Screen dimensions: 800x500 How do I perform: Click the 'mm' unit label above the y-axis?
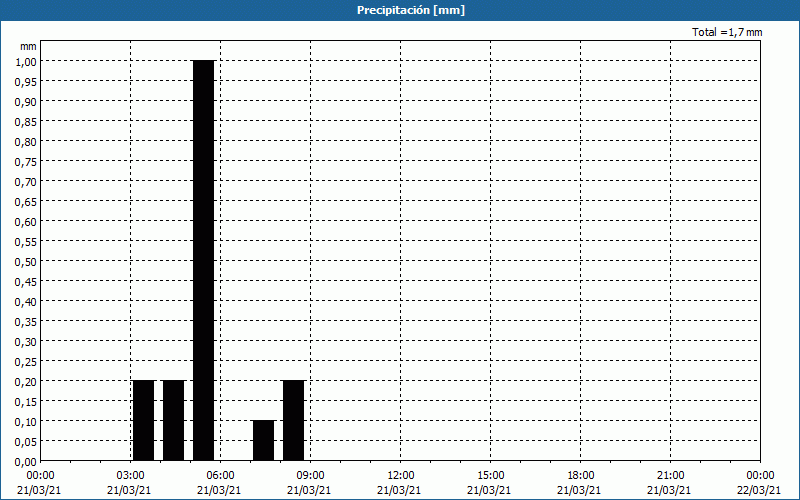click(28, 46)
